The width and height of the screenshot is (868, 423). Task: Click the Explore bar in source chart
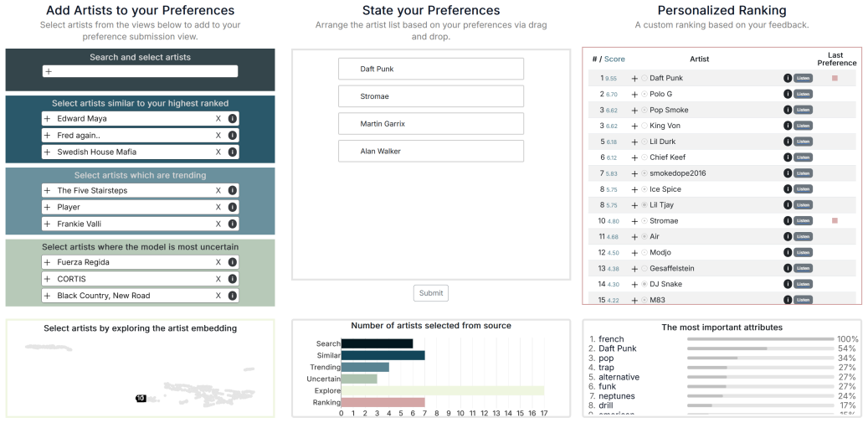(x=442, y=391)
